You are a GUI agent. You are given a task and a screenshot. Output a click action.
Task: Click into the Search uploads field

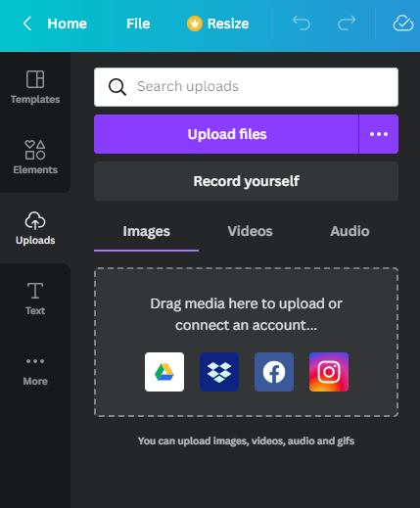pyautogui.click(x=246, y=87)
